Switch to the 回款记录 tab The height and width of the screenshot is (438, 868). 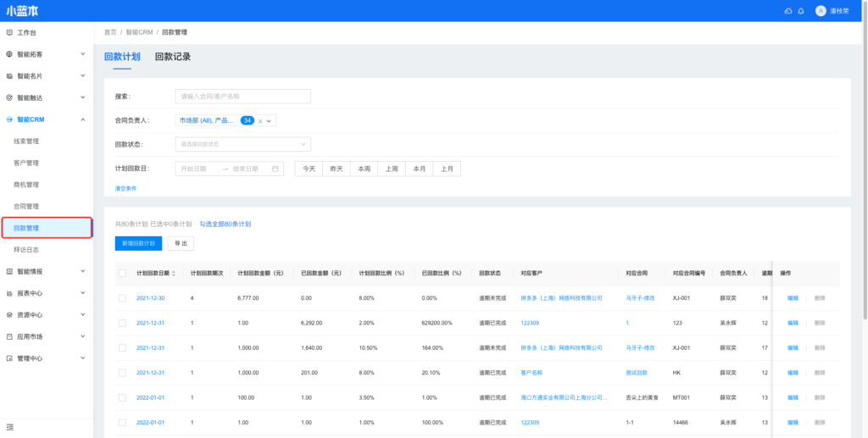point(173,57)
